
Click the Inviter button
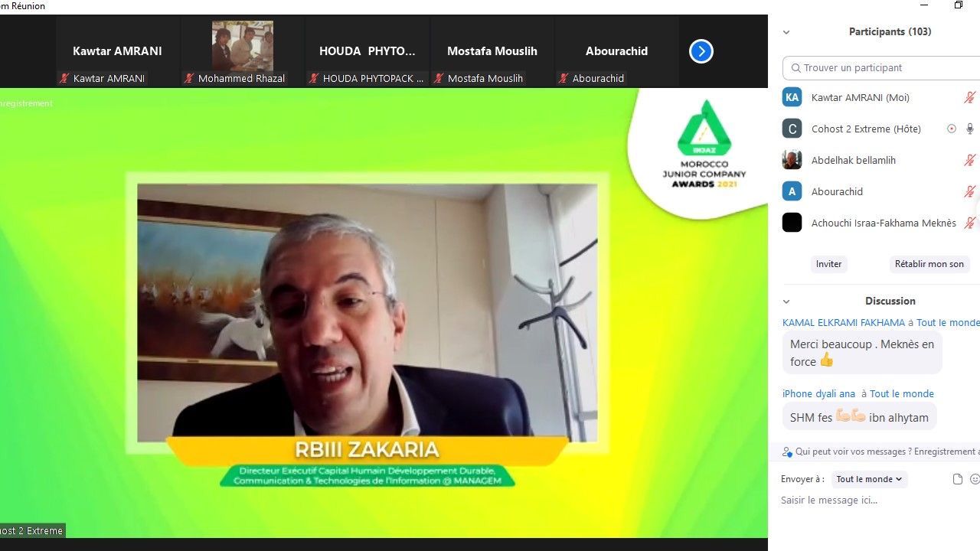[828, 264]
